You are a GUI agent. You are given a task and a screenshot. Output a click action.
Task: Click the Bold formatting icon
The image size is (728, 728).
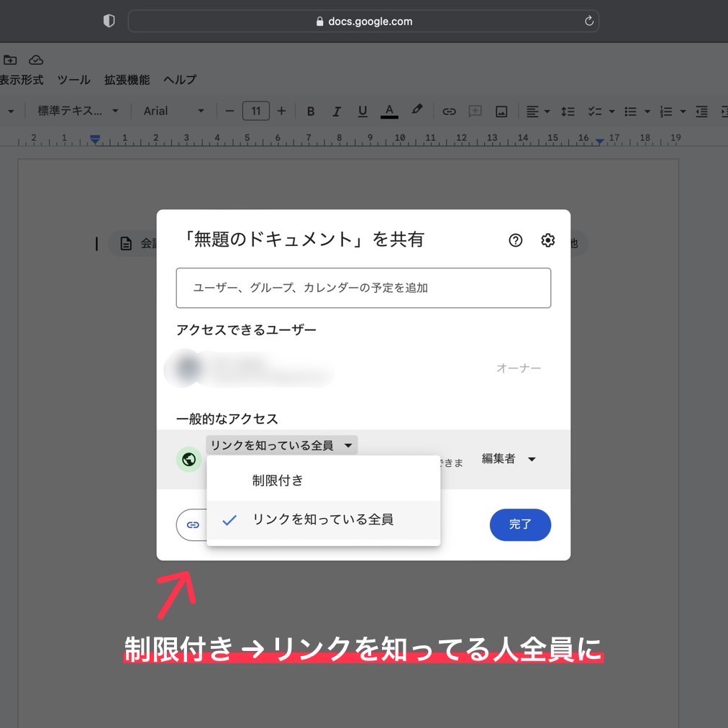311,112
